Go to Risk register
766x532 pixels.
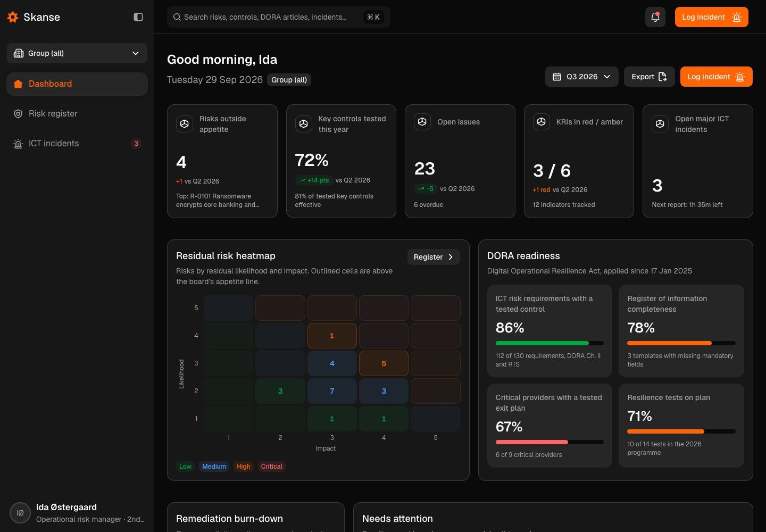click(x=77, y=114)
